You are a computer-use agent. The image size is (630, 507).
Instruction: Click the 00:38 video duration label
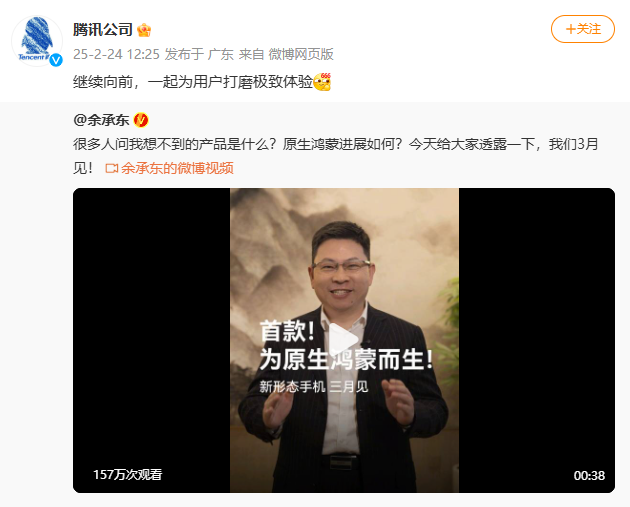[589, 476]
